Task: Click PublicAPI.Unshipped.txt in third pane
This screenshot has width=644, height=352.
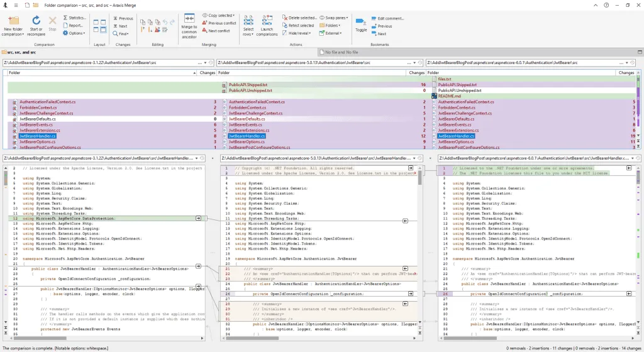Action: point(460,91)
